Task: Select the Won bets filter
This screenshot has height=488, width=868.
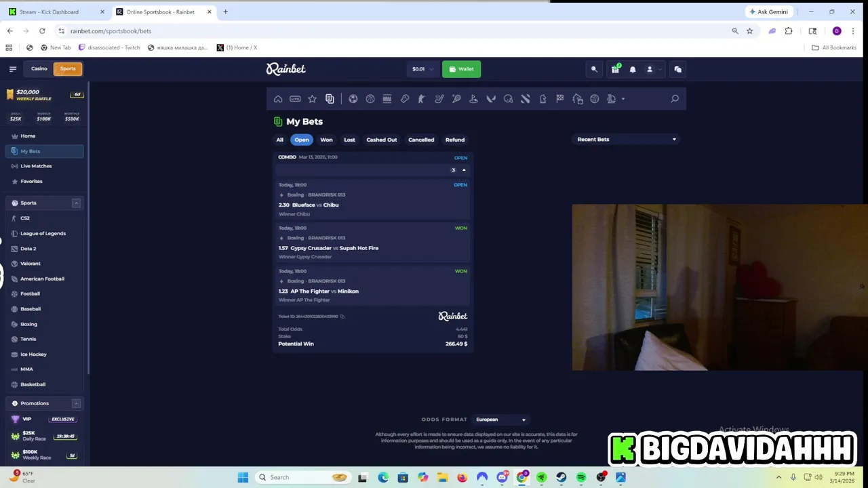Action: click(x=326, y=140)
